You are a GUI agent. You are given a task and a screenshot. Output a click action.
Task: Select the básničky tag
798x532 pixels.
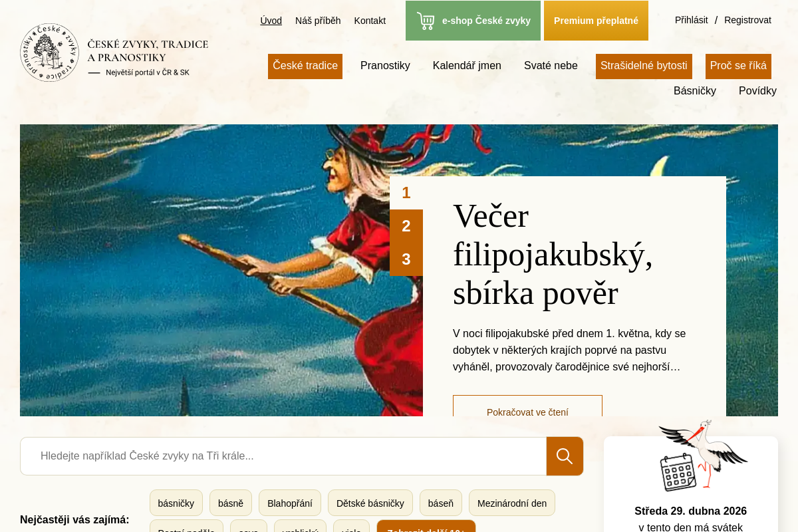[176, 503]
